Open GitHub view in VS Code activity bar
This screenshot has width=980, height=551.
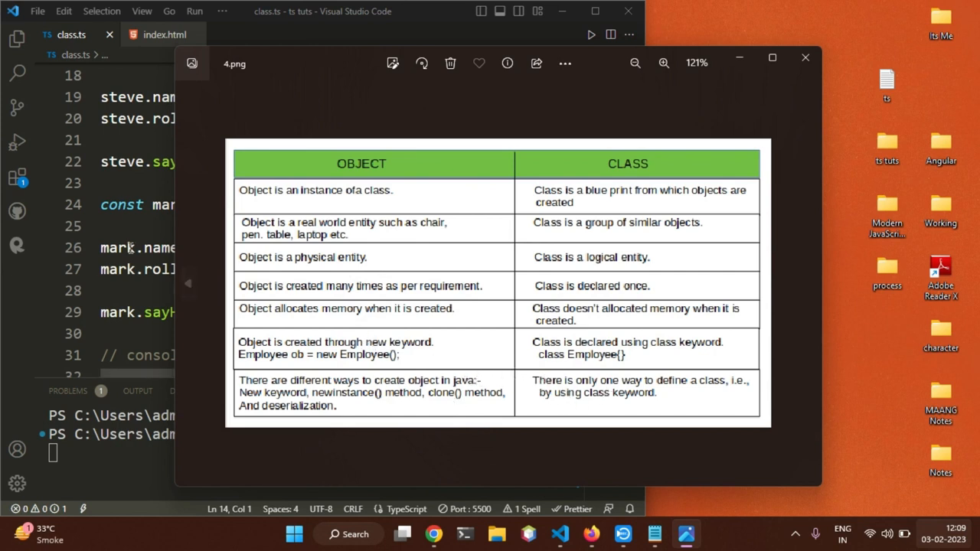[17, 210]
